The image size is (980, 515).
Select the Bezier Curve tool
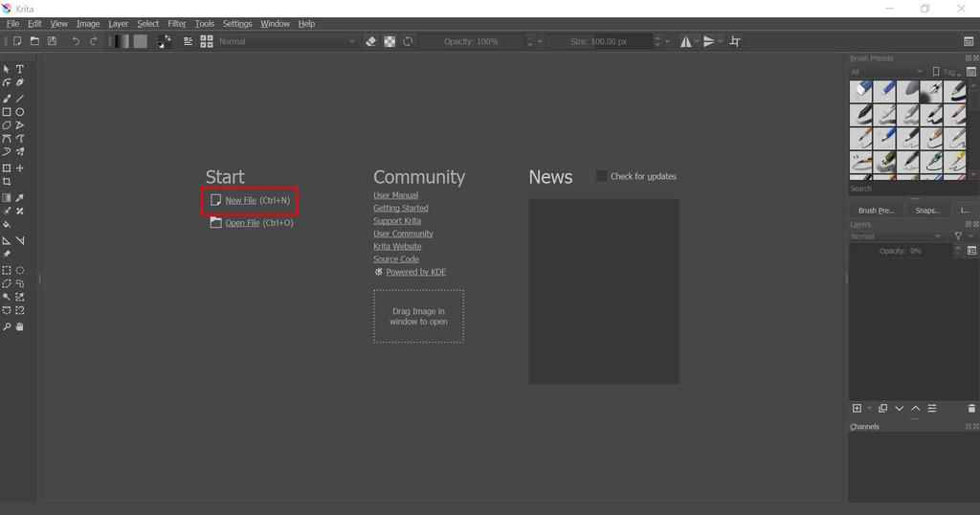coord(7,139)
